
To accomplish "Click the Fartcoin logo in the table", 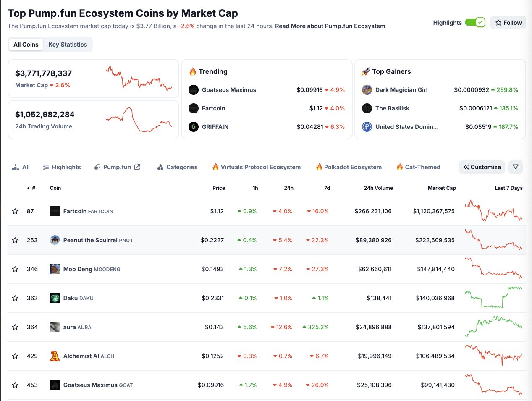I will pyautogui.click(x=55, y=211).
